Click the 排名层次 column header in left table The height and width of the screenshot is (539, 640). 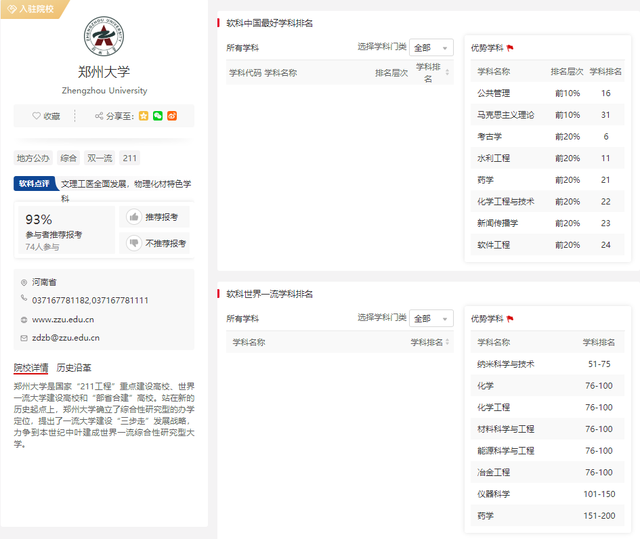pyautogui.click(x=391, y=73)
